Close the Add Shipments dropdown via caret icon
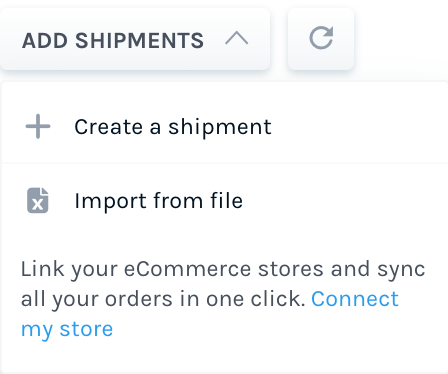Viewport: 448px width, 374px height. tap(237, 38)
